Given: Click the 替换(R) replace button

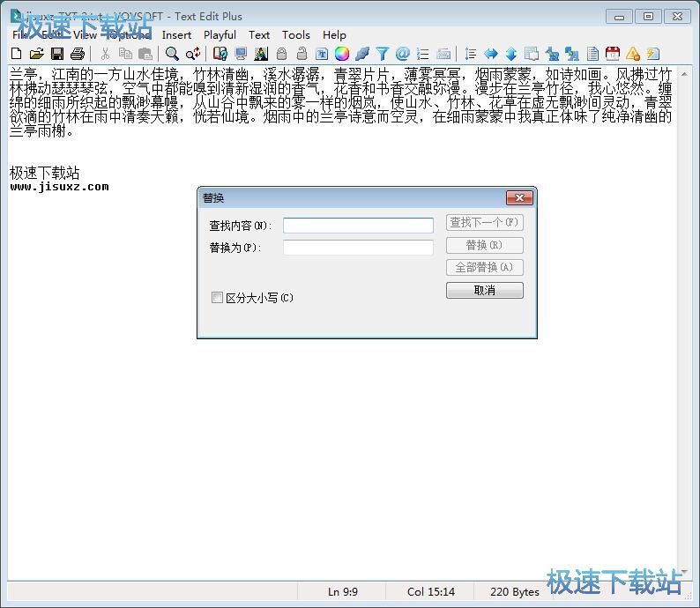Looking at the screenshot, I should (484, 245).
